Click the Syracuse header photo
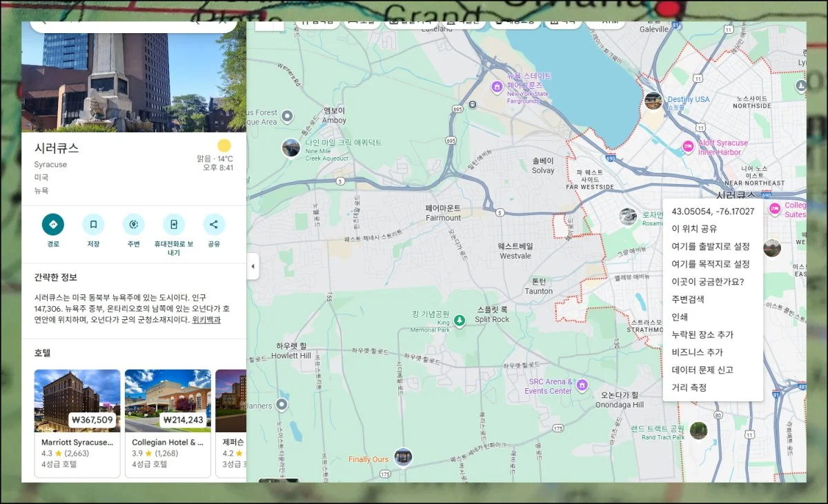Screen dimensions: 828x504 pyautogui.click(x=134, y=76)
